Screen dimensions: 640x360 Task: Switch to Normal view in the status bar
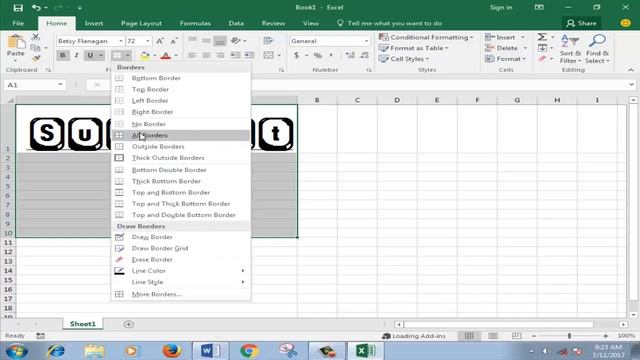coord(469,336)
